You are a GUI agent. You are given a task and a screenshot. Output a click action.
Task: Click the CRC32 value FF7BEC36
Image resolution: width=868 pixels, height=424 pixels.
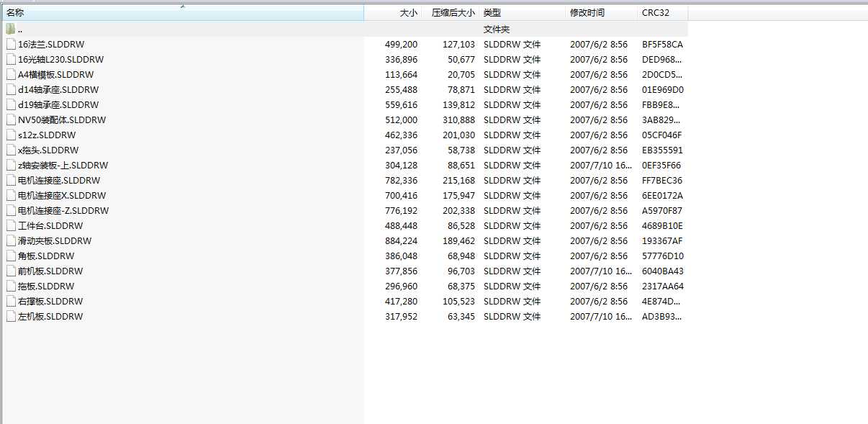click(x=662, y=180)
